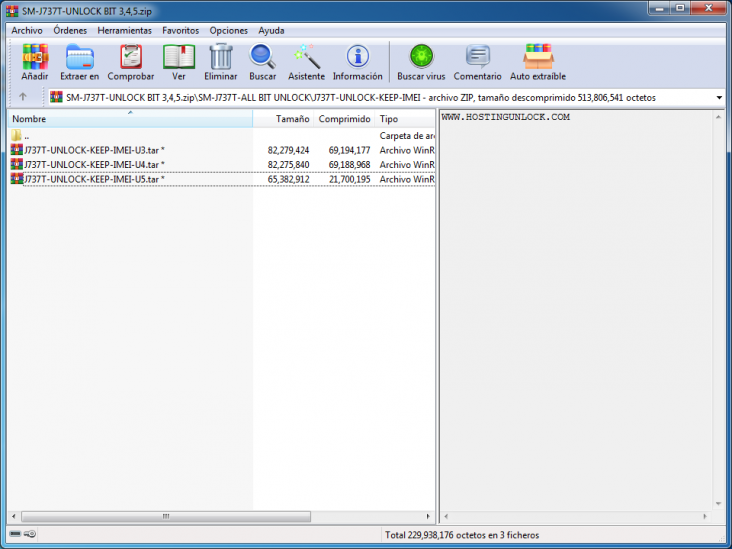Click the disk drive icon in the status bar
The image size is (732, 549).
pos(15,534)
